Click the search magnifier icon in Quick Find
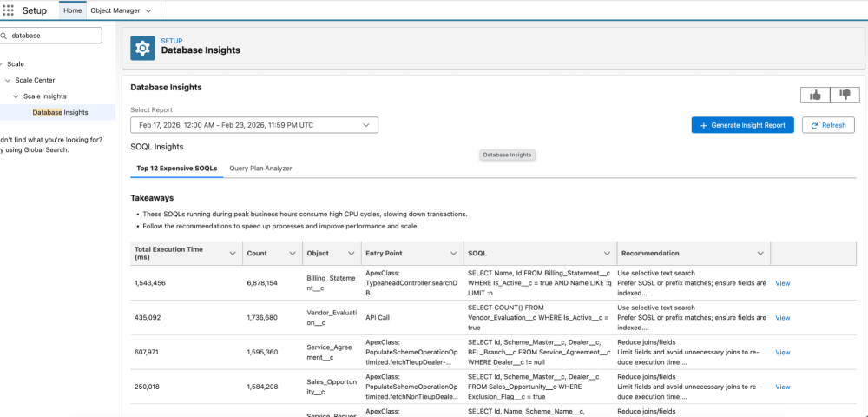868x417 pixels. [x=4, y=36]
